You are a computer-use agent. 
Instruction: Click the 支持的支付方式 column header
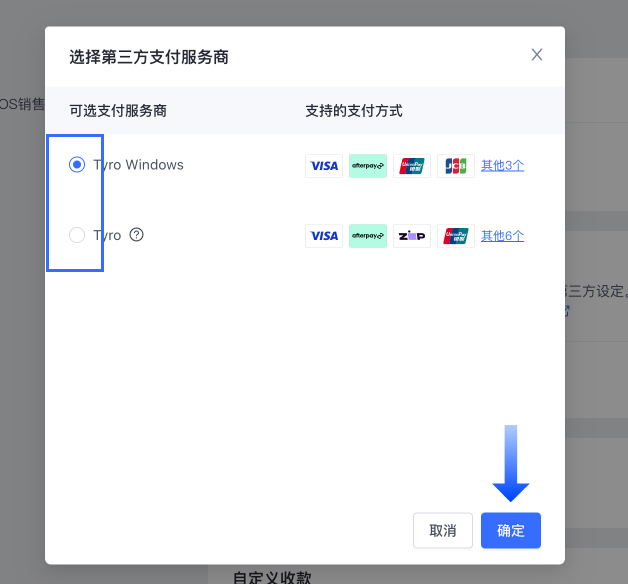tap(354, 111)
